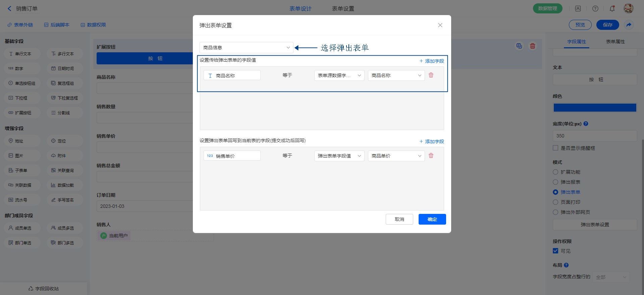Click the 取消 button in dialog
The image size is (644, 295).
[399, 219]
